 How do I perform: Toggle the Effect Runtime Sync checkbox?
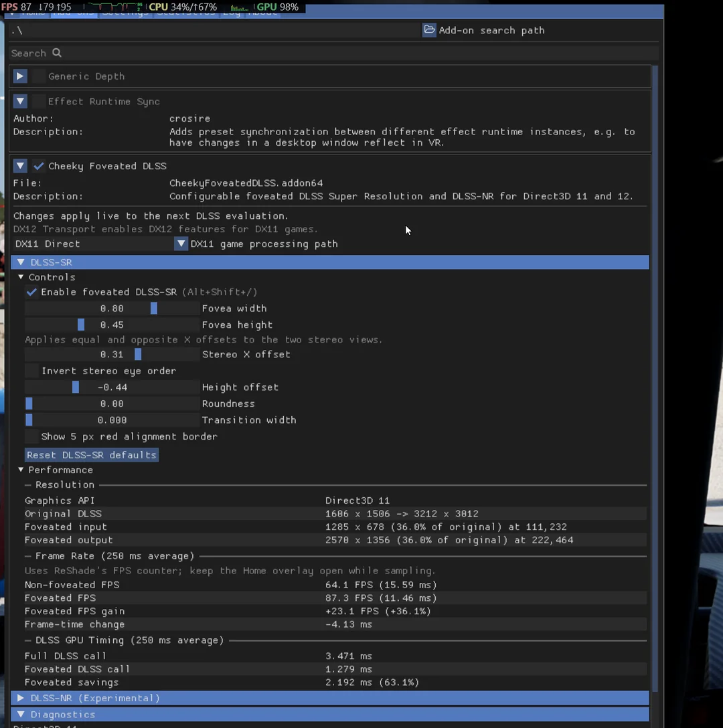(x=39, y=101)
